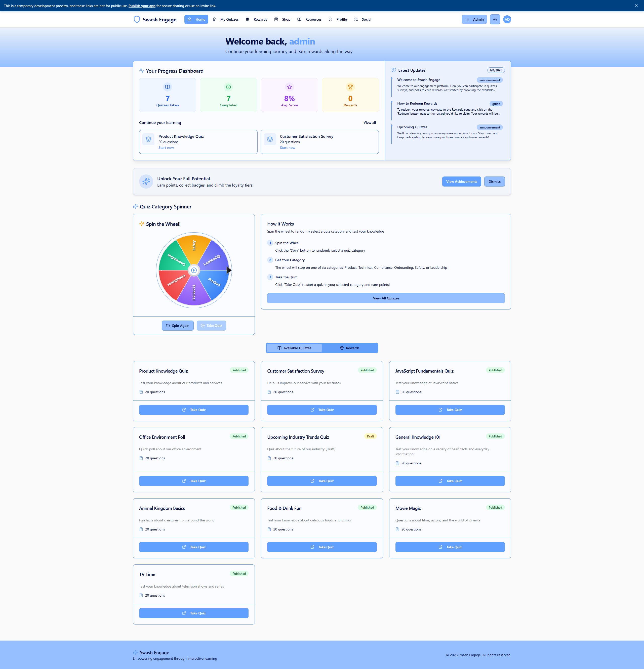Start now on Product Knowledge Quiz card
644x669 pixels.
166,148
